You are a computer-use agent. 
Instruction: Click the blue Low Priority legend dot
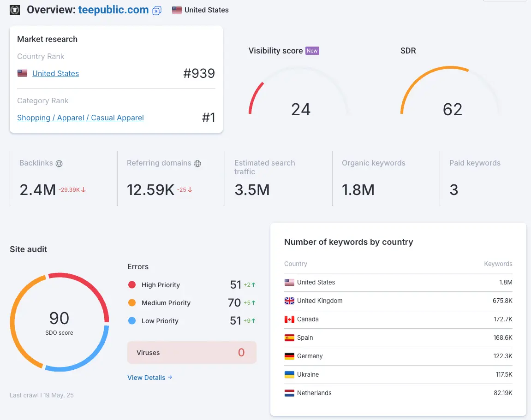(132, 321)
